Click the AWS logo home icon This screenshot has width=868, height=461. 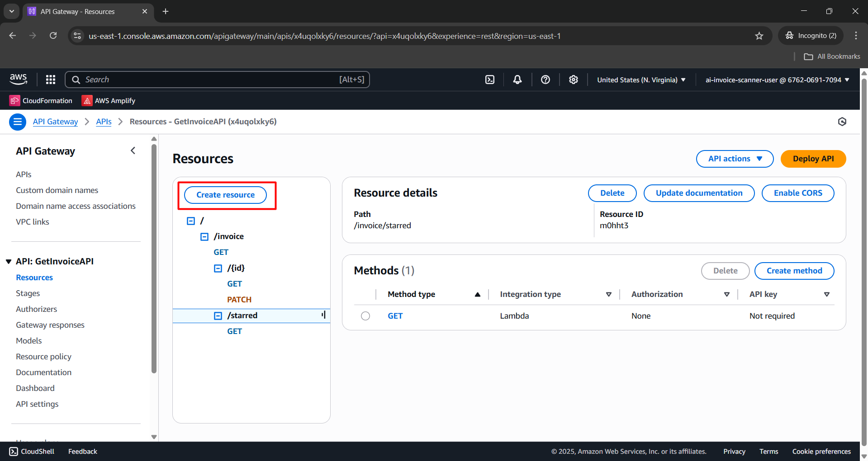(19, 80)
